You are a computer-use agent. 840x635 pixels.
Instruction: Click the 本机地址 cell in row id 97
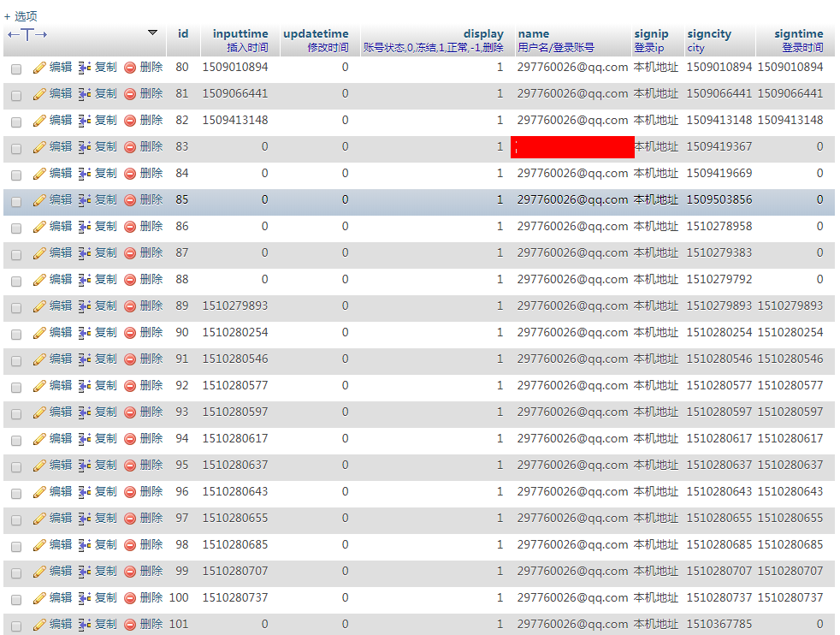[x=656, y=518]
